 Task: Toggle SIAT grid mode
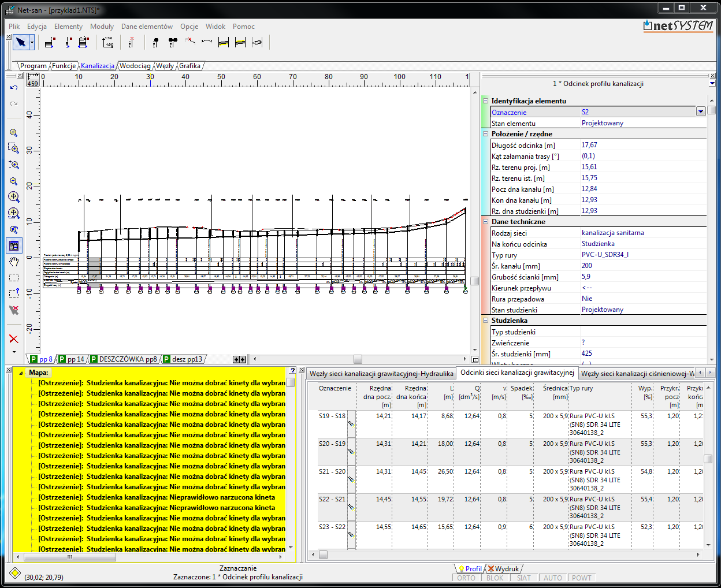(x=524, y=578)
